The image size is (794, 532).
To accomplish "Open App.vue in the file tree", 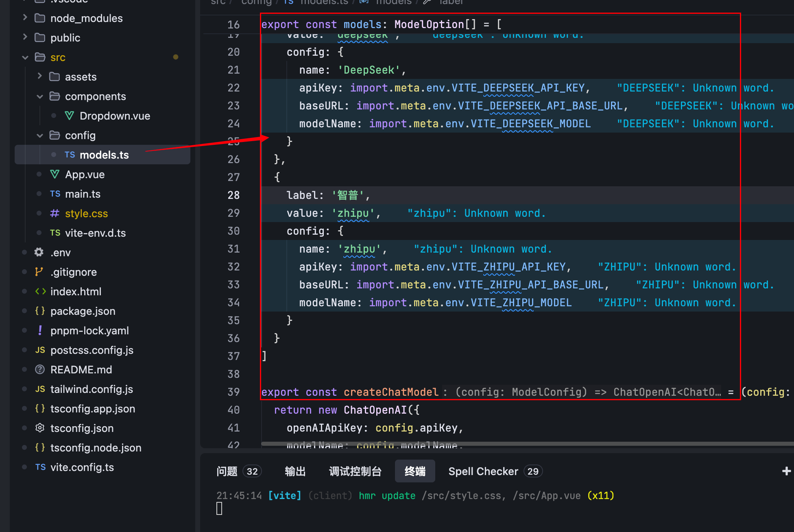I will coord(85,174).
